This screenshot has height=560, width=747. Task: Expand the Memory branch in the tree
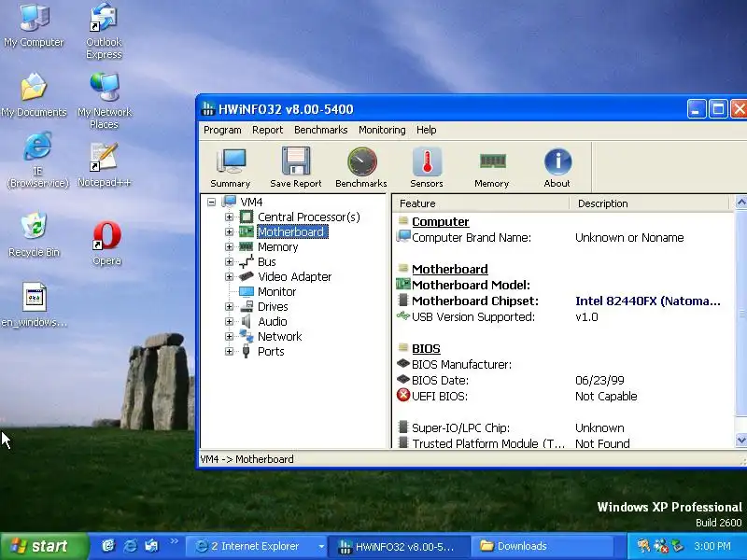tap(229, 247)
